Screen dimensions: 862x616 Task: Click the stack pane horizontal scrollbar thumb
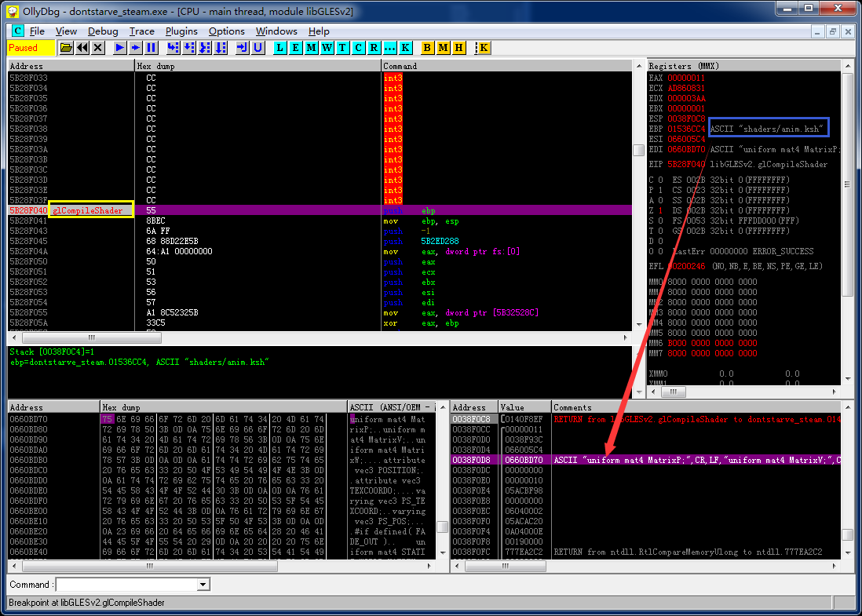point(506,566)
